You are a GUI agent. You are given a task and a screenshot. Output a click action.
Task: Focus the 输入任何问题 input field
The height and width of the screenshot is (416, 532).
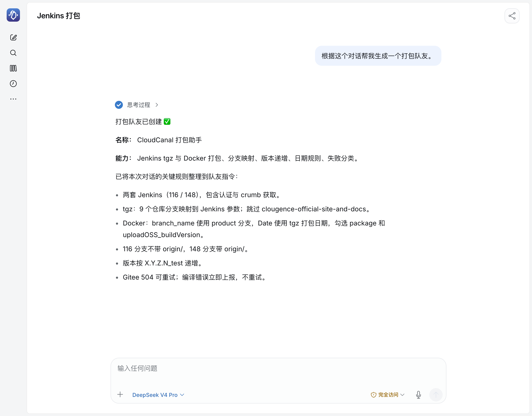(278, 368)
